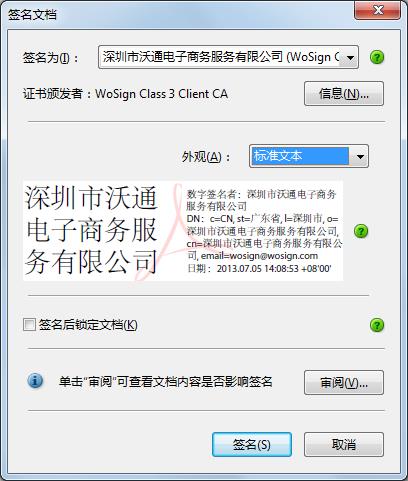Viewport: 408px width, 481px height.
Task: Click the blue information icon near 审阅 hint
Action: click(x=35, y=381)
